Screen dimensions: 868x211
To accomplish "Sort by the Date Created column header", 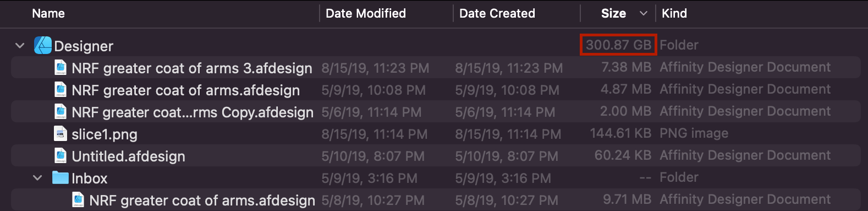I will coord(497,13).
